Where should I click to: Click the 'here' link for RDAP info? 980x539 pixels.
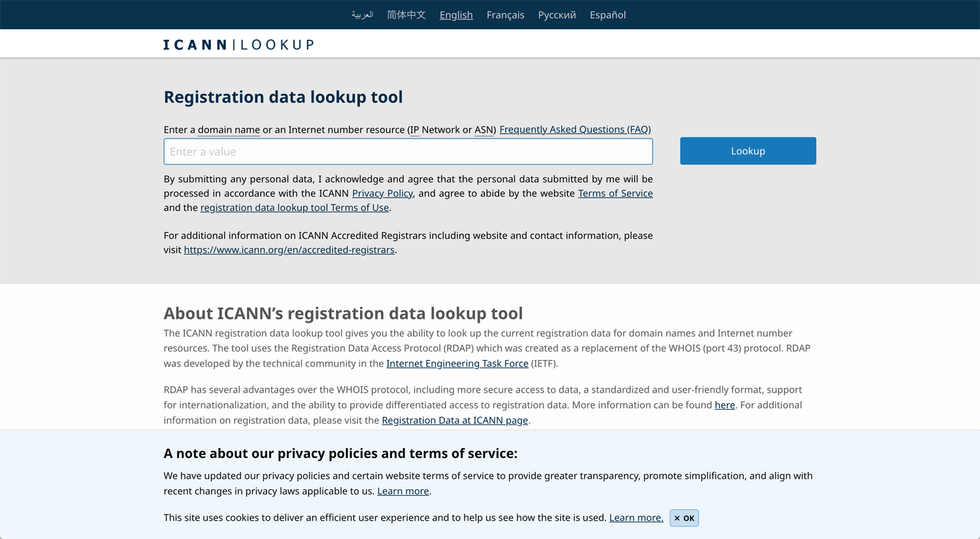pos(725,405)
